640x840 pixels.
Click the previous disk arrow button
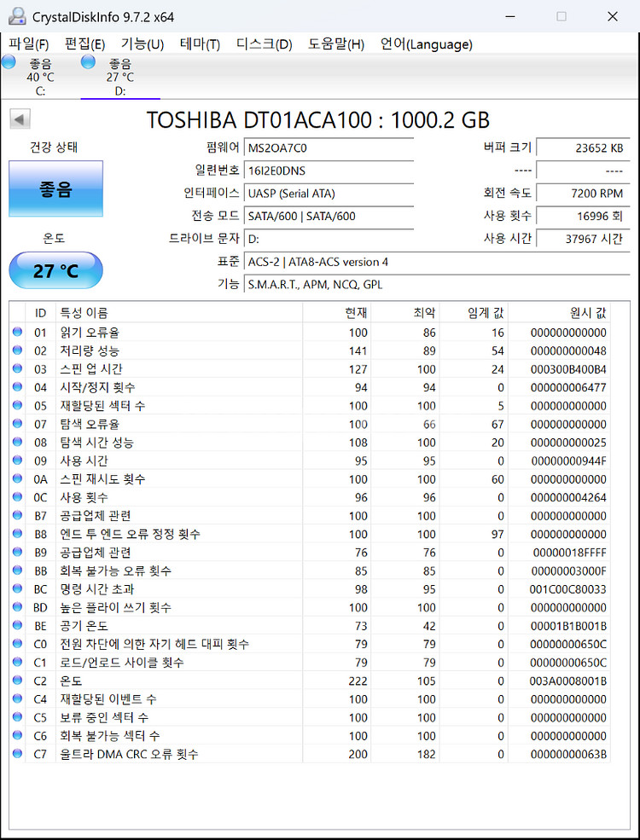tap(20, 119)
